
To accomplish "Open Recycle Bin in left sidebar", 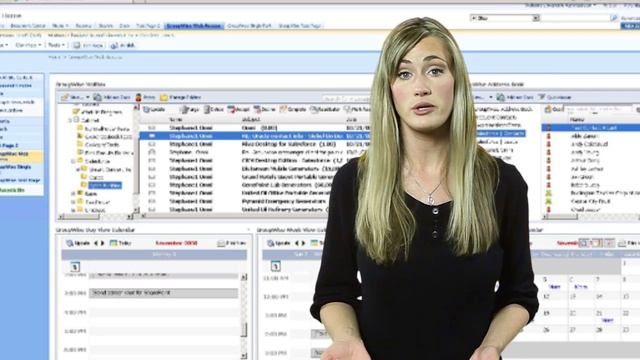I will pyautogui.click(x=12, y=190).
